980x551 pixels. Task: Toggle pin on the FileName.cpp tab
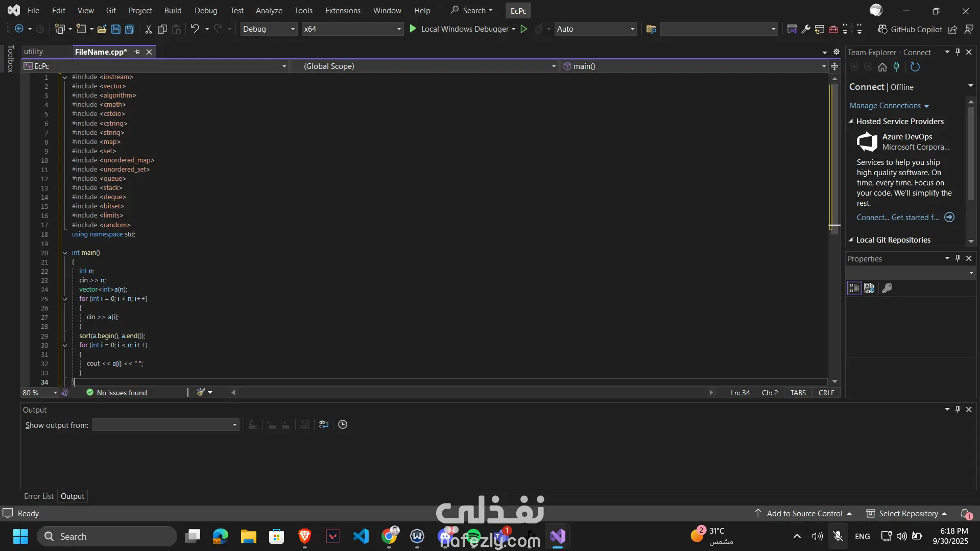(x=137, y=52)
